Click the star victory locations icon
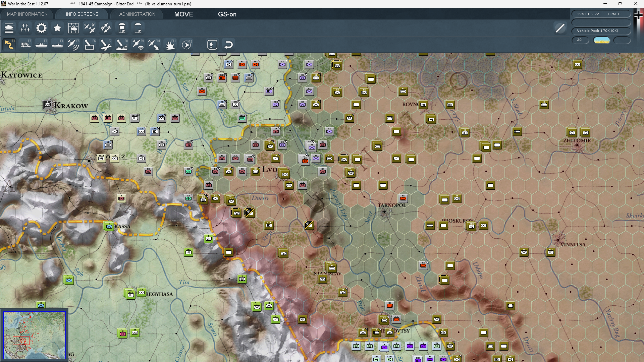This screenshot has width=644, height=362. (x=57, y=28)
